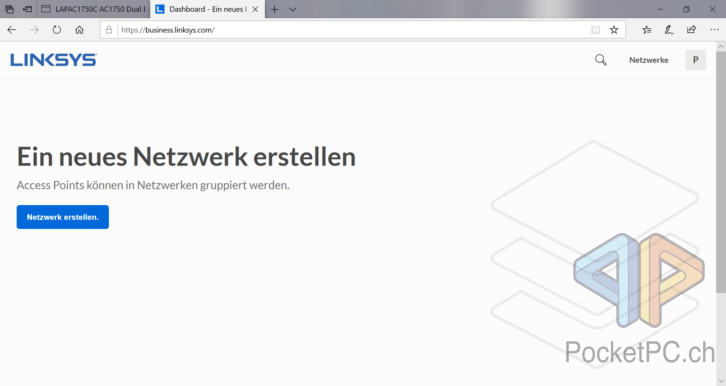
Task: Reload the page with refresh icon
Action: coord(56,30)
